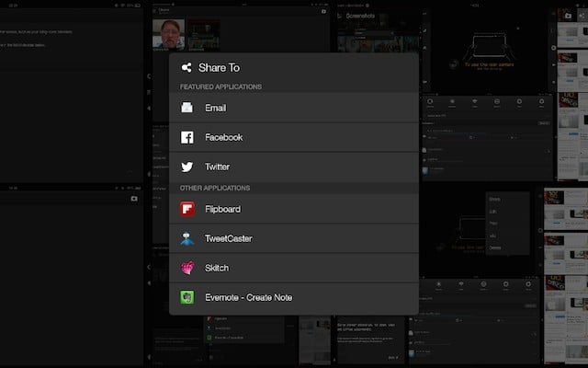Tap the green Evernote elephant icon
This screenshot has width=588, height=368.
[x=187, y=297]
